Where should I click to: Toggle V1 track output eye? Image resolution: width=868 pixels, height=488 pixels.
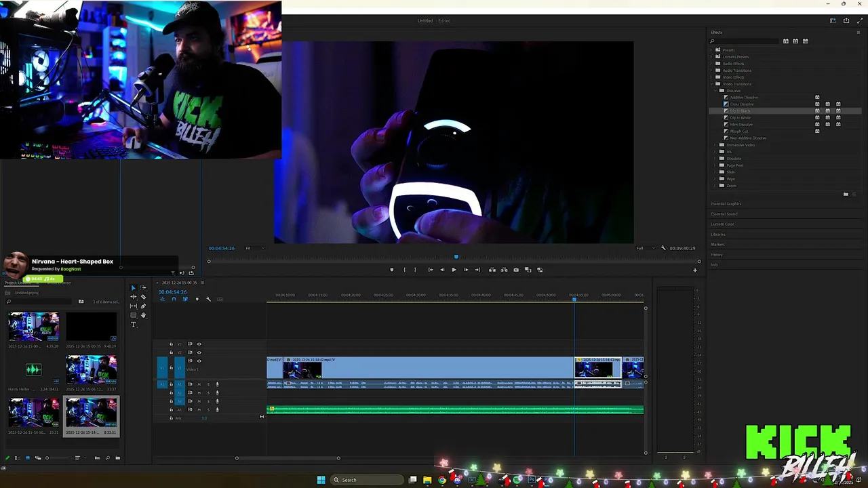click(199, 361)
